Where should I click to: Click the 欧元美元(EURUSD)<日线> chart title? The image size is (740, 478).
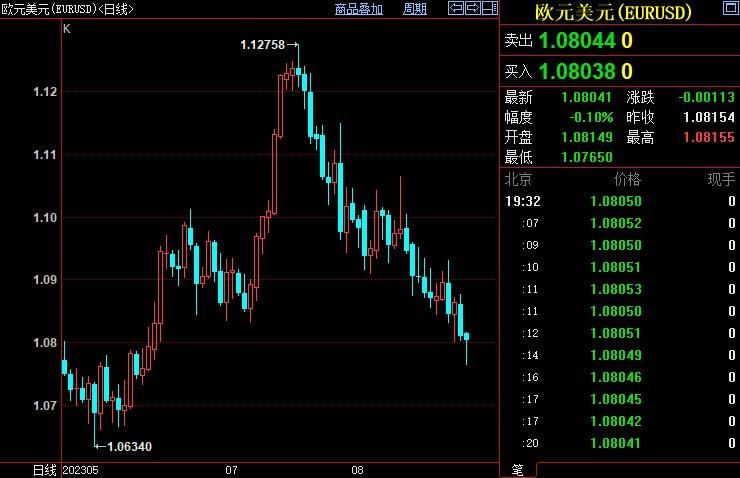click(68, 9)
